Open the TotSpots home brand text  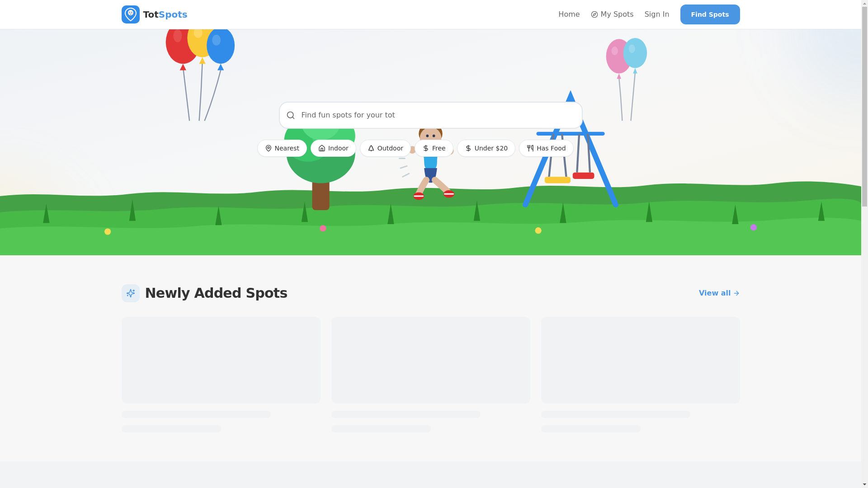pos(165,14)
